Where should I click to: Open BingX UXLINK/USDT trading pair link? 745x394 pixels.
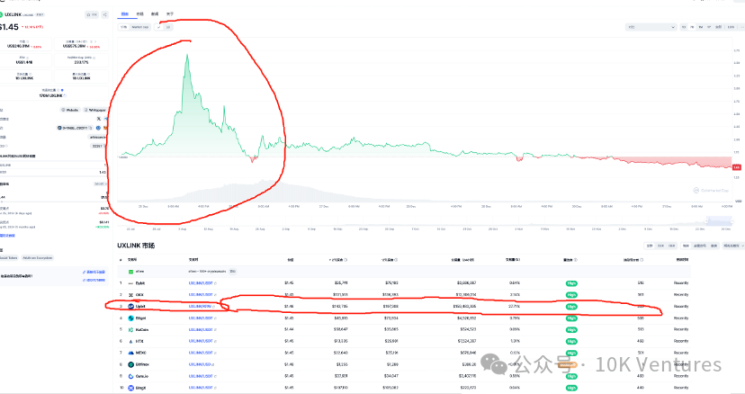(x=201, y=388)
